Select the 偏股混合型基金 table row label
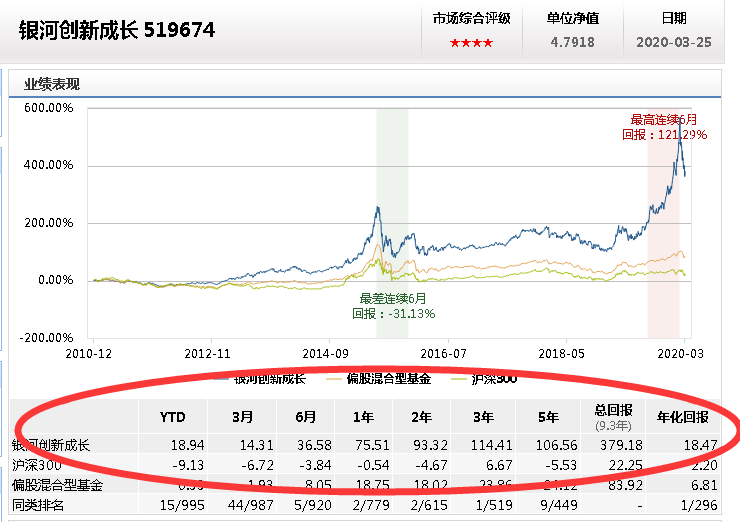 coord(57,485)
